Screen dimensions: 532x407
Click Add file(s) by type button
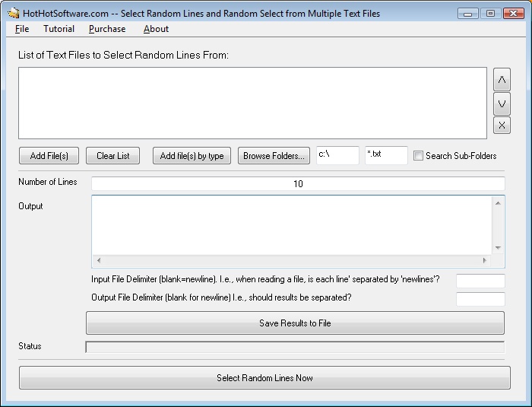pos(192,156)
